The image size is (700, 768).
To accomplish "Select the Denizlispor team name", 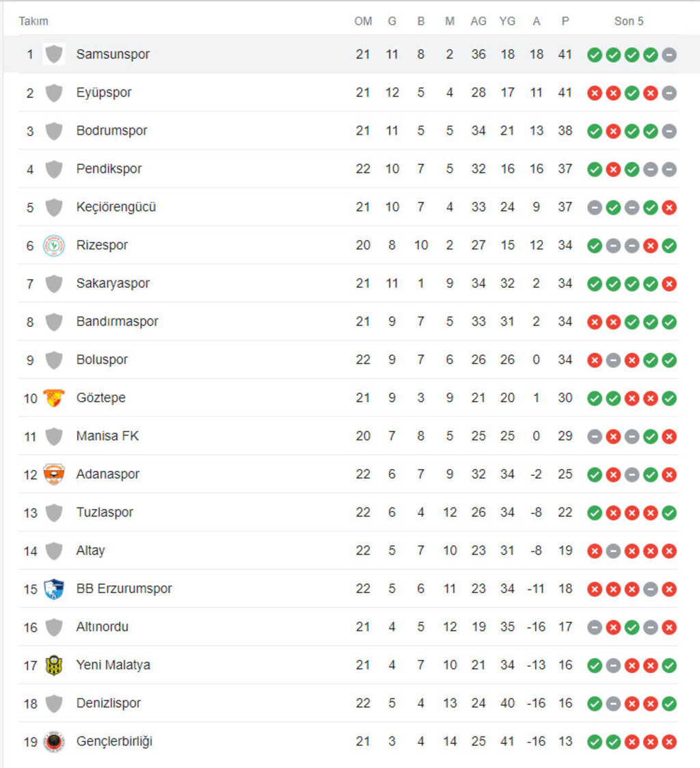I will click(x=109, y=703).
